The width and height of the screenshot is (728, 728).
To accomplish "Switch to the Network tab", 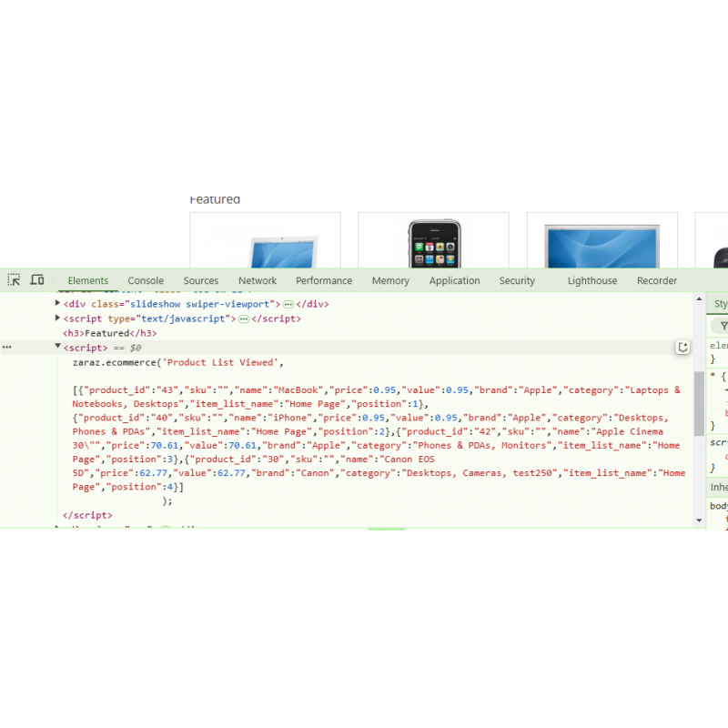I will (x=258, y=280).
